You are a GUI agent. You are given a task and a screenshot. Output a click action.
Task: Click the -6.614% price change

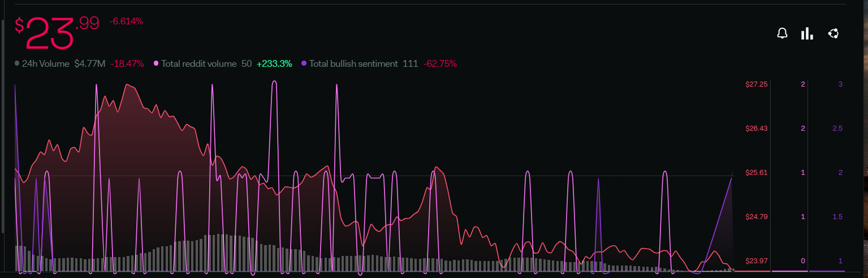click(126, 22)
